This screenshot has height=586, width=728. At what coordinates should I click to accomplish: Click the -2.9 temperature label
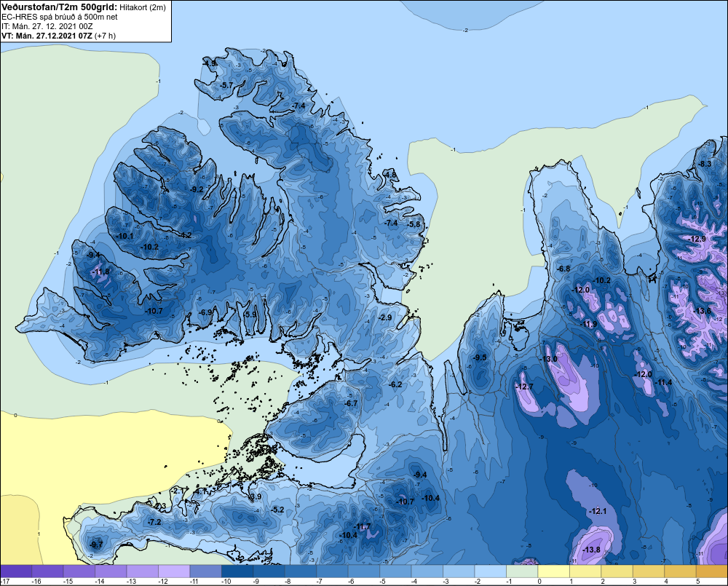click(x=385, y=317)
